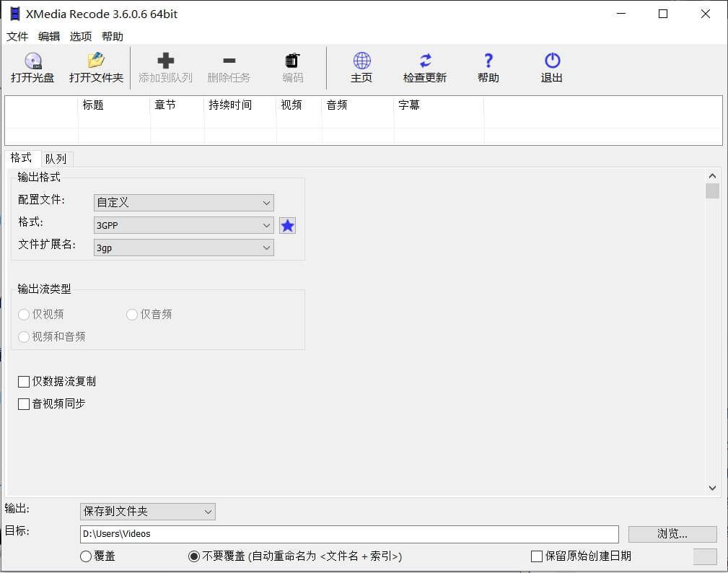Click the 章节 column header
This screenshot has height=573, width=728.
tap(177, 105)
